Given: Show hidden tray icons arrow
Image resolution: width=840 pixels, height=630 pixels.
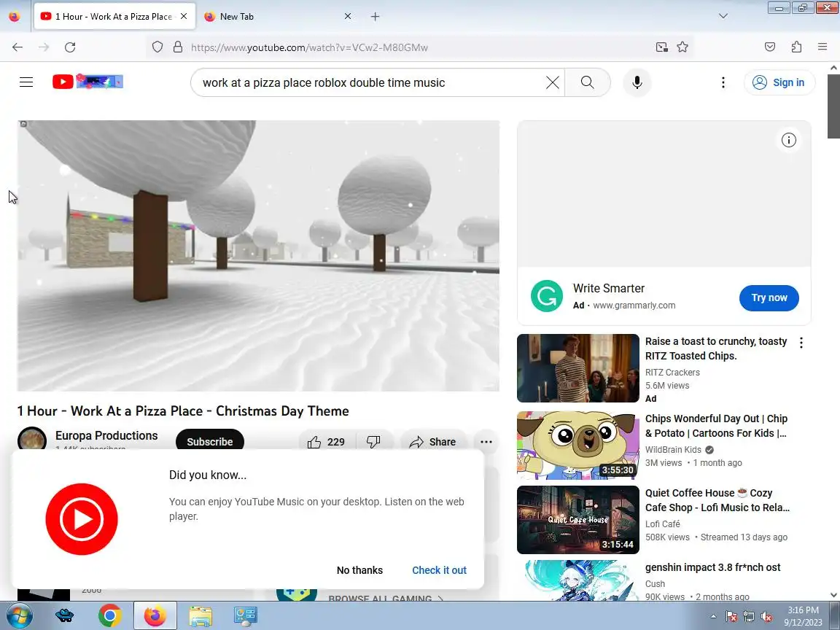Looking at the screenshot, I should 713,617.
